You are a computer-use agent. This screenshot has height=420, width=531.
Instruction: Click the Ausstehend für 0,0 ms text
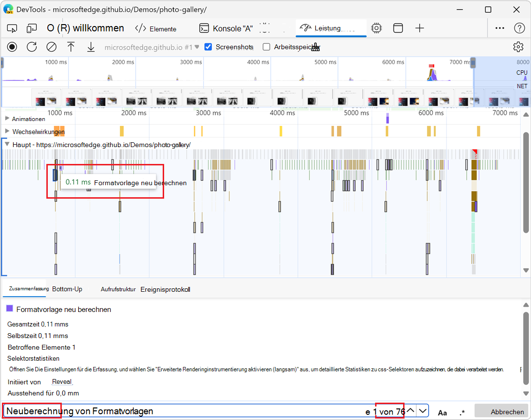pos(43,393)
